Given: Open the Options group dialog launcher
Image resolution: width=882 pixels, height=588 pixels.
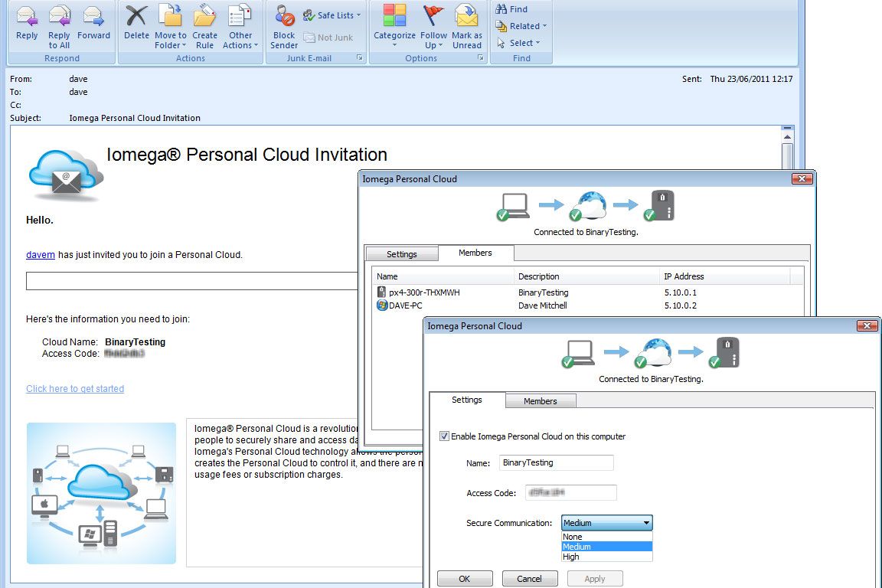Looking at the screenshot, I should click(x=481, y=58).
